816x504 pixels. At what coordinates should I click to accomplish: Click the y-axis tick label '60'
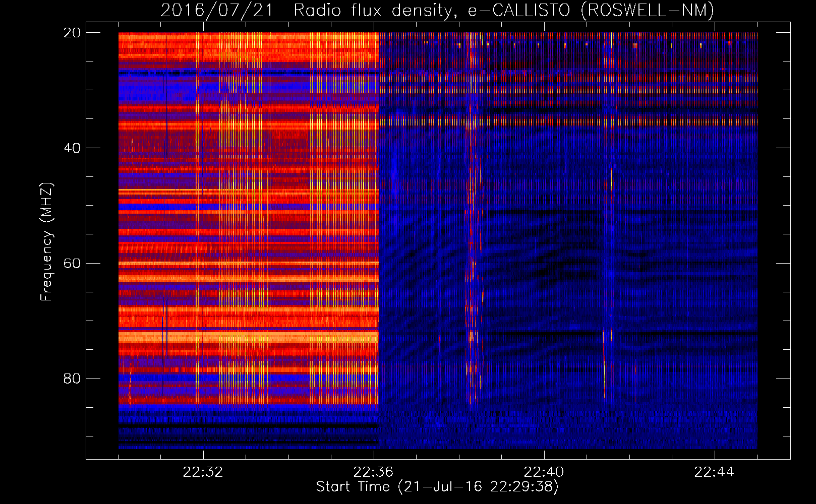pyautogui.click(x=72, y=264)
